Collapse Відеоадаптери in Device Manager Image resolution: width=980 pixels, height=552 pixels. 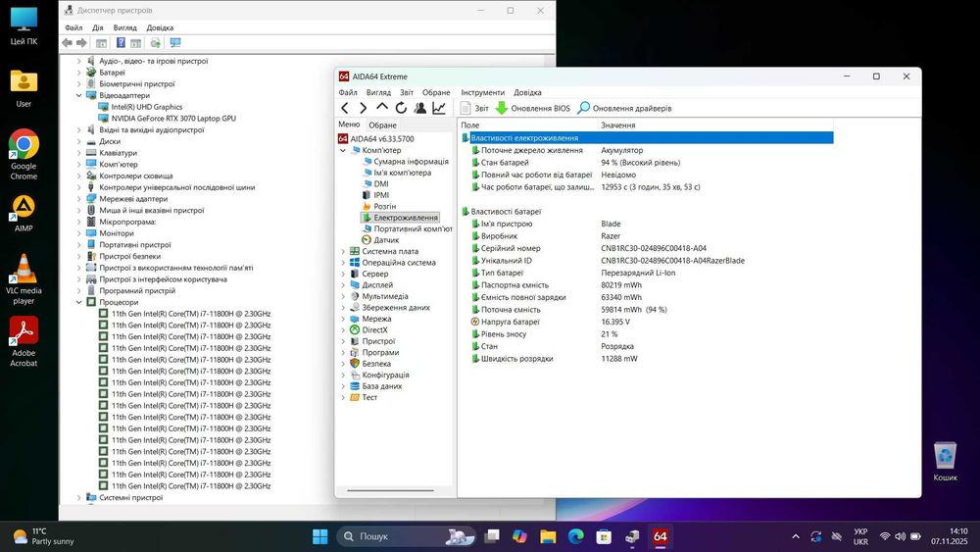click(x=78, y=96)
